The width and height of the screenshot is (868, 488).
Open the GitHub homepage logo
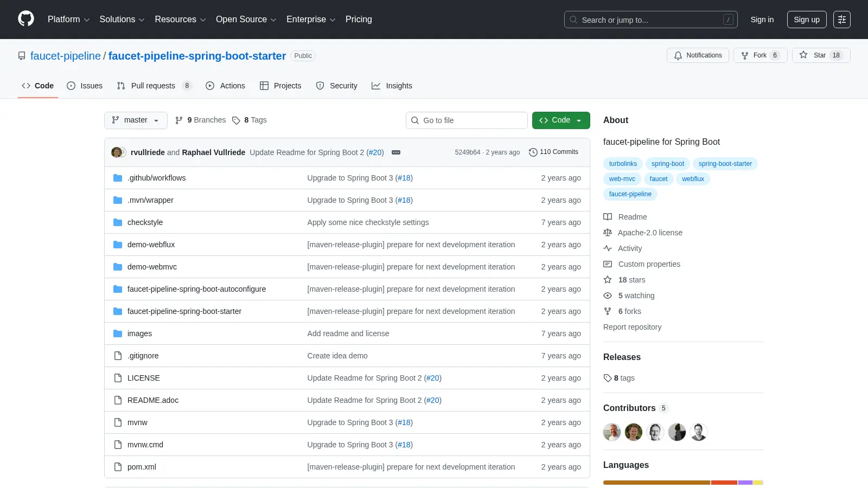click(x=26, y=19)
